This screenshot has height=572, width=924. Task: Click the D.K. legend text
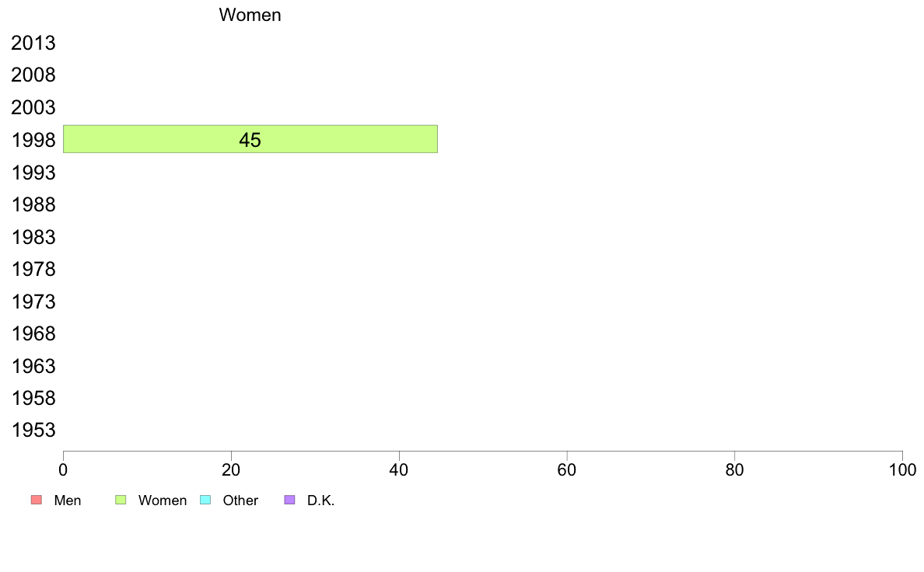pos(320,500)
